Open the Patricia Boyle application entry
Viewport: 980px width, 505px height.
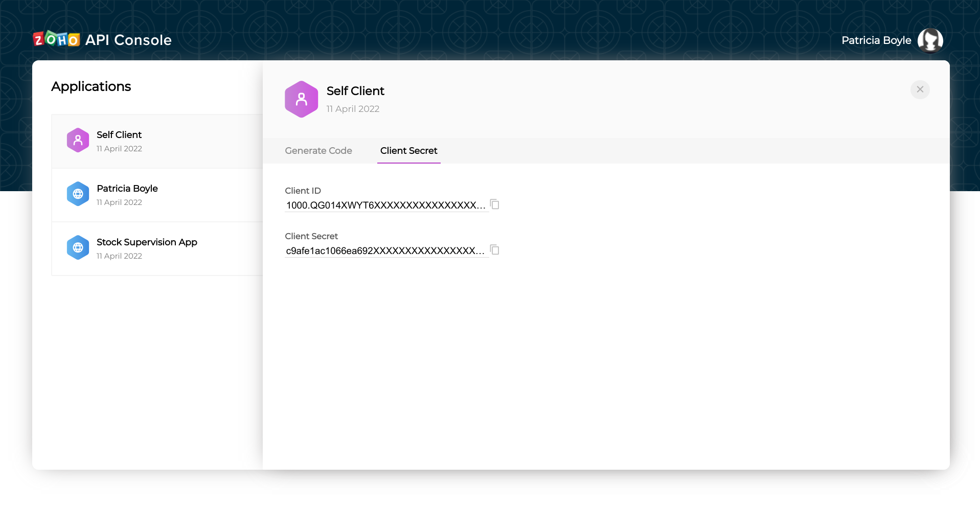[157, 195]
